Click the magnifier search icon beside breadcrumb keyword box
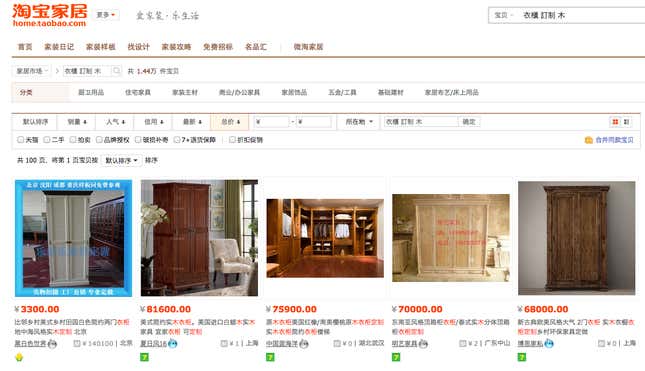 coord(116,71)
